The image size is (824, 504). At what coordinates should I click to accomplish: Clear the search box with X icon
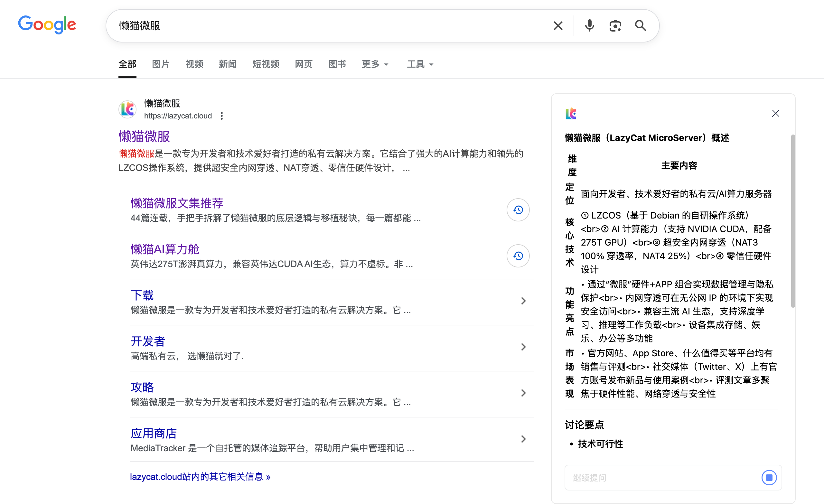tap(558, 26)
